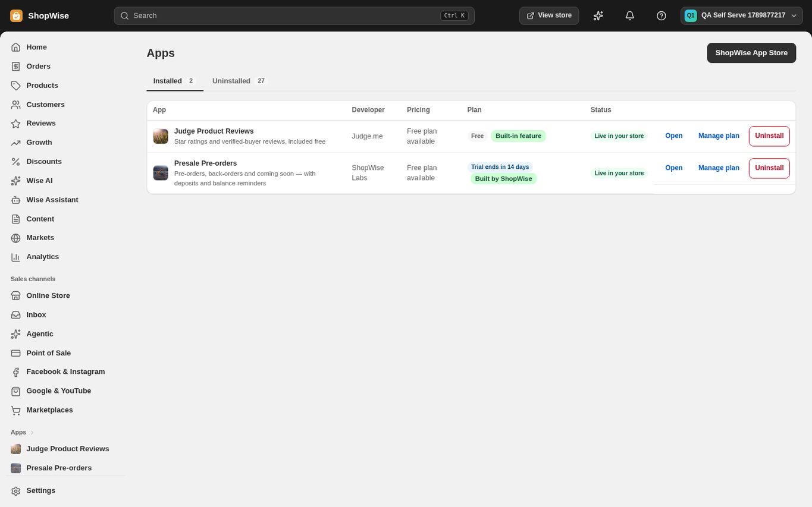Image resolution: width=812 pixels, height=507 pixels.
Task: Click Judge Product Reviews name in table
Action: (x=214, y=131)
